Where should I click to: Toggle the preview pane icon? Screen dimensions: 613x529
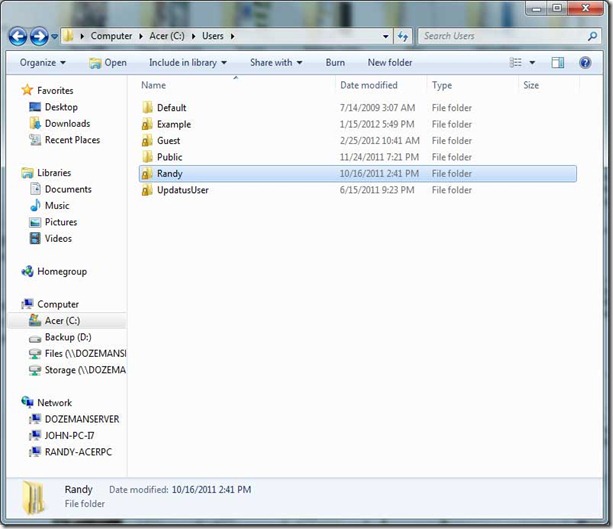557,63
